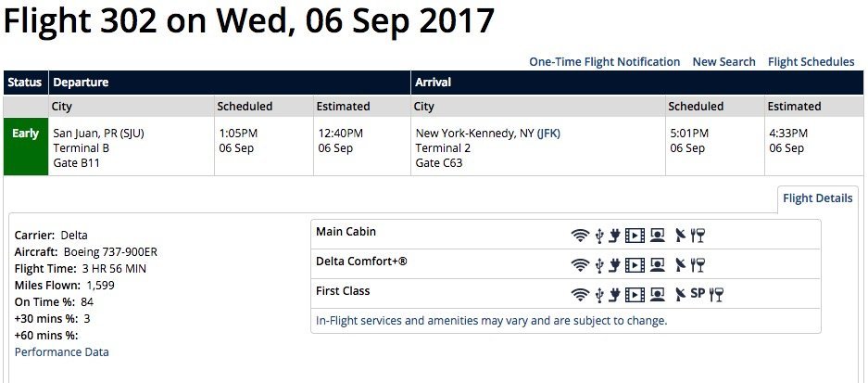The height and width of the screenshot is (383, 868).
Task: Click the video film icon for Main Cabin
Action: coord(635,236)
